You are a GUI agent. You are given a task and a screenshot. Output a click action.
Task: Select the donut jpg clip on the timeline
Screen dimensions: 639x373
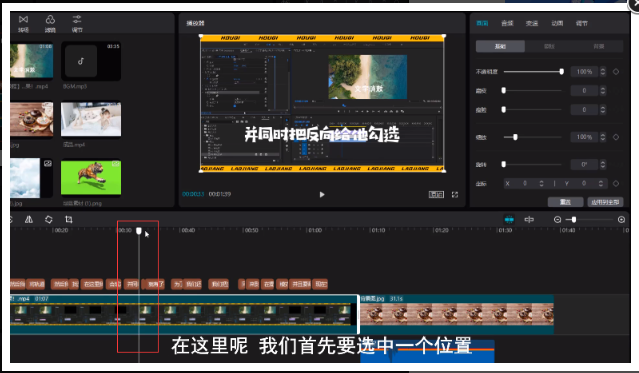pos(456,314)
